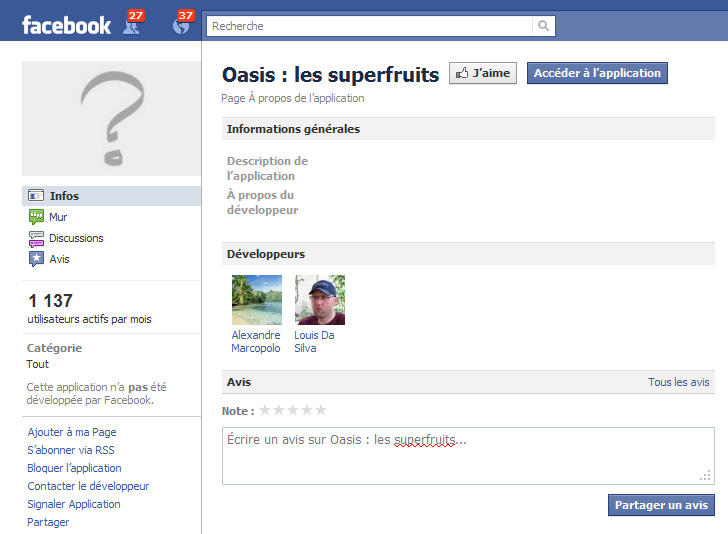Click the J'aime like button
Screen dimensions: 728x534
[483, 73]
